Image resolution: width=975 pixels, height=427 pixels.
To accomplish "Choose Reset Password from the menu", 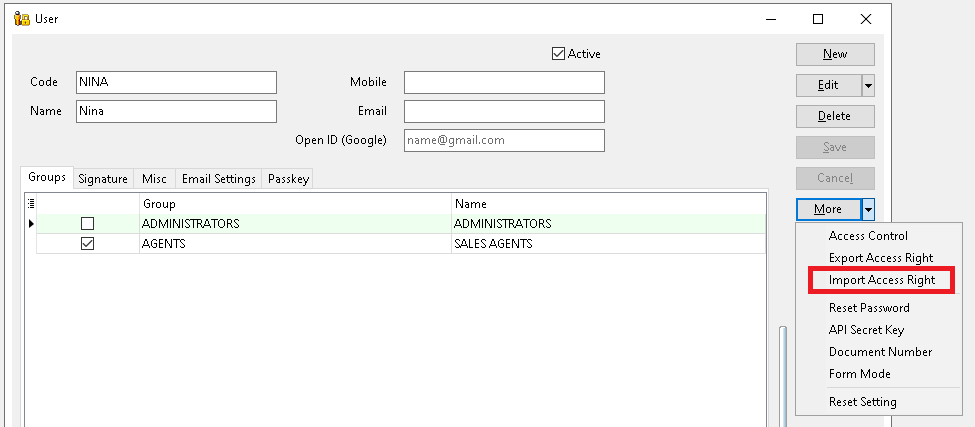I will (868, 308).
